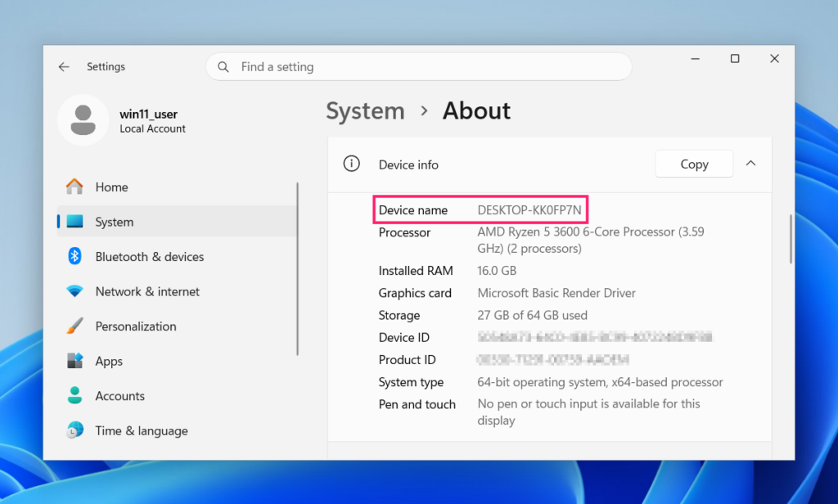Click the Device ID label
This screenshot has width=838, height=504.
pyautogui.click(x=403, y=337)
